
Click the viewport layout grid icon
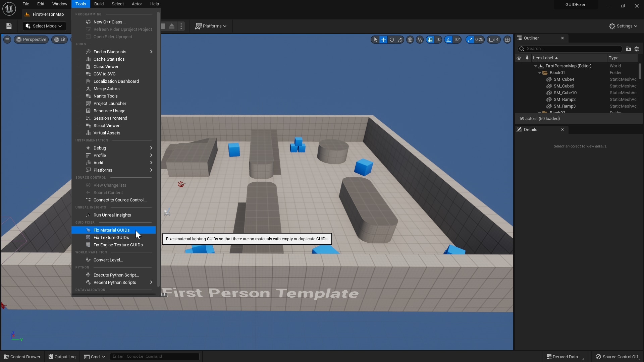[x=507, y=40]
